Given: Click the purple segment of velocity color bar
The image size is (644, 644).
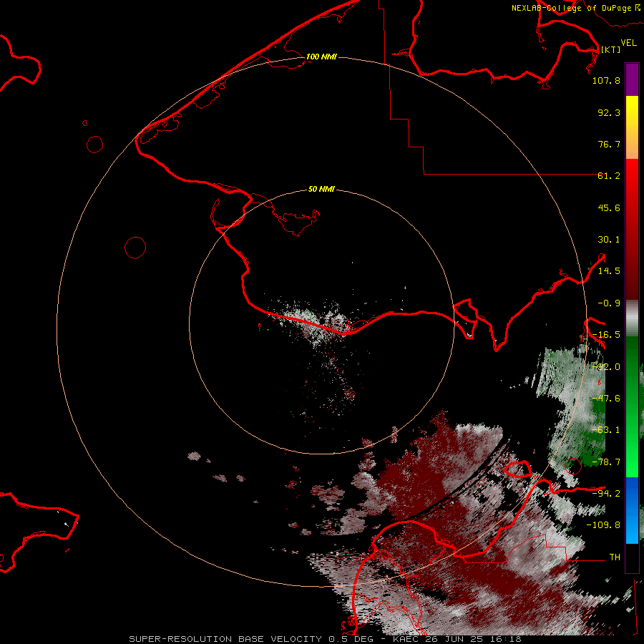Looking at the screenshot, I should pyautogui.click(x=632, y=80).
